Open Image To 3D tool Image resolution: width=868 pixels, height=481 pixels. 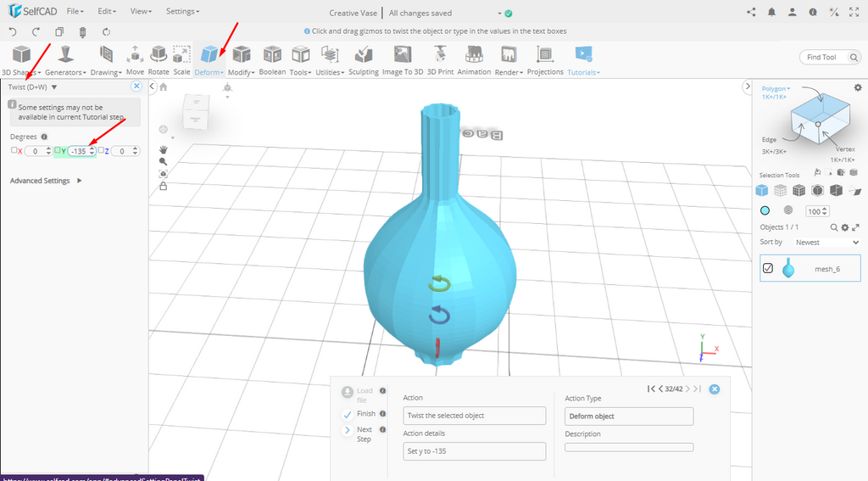(403, 60)
